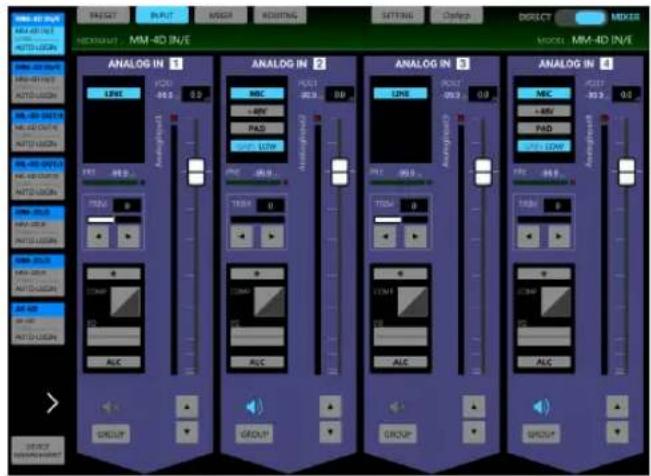Lower Analog In 3 level with down arrow
Viewport: 651px width, 476px height.
tap(474, 432)
